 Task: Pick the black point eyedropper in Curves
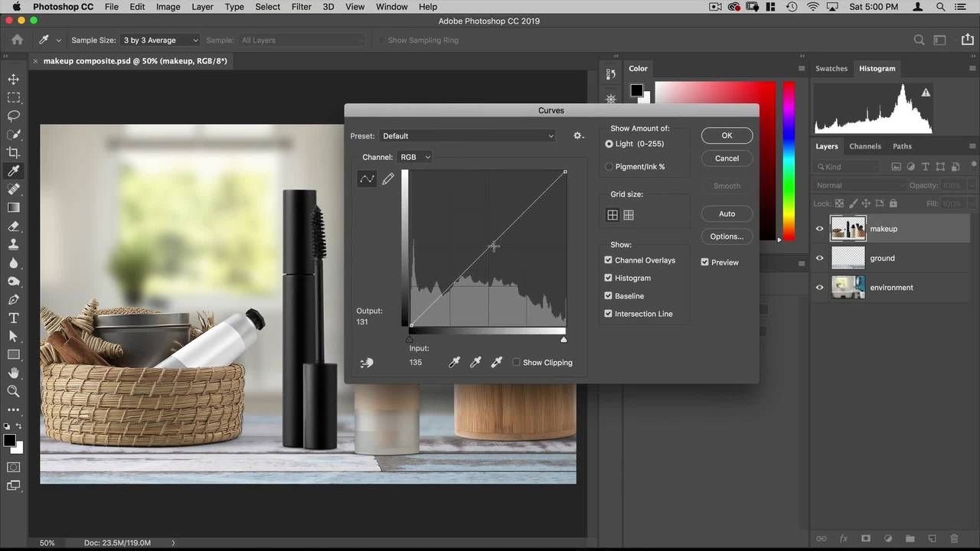click(x=454, y=362)
